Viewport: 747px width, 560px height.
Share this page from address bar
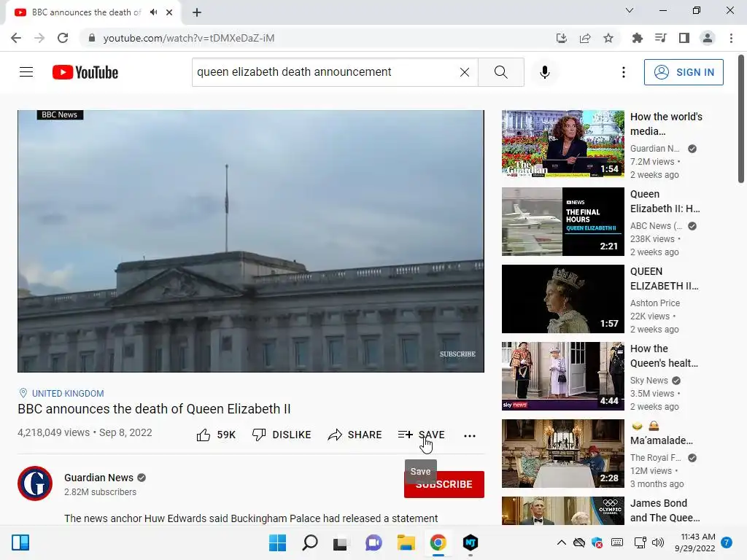pos(585,38)
